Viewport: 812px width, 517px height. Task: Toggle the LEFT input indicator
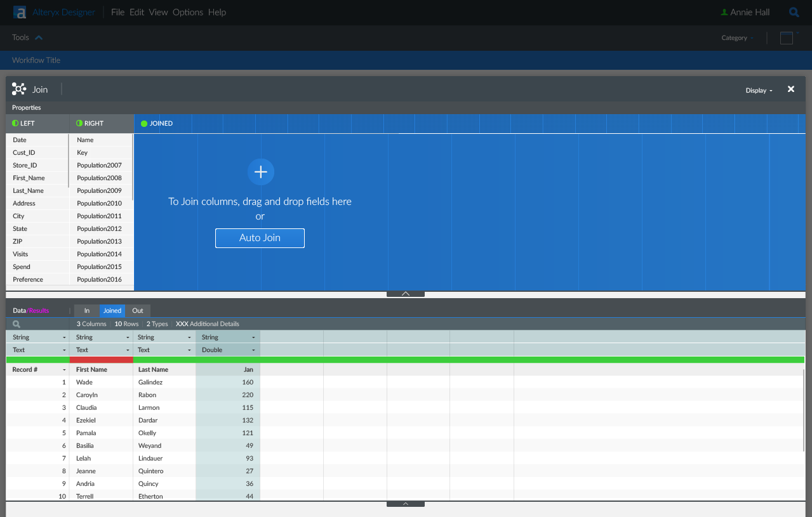point(16,124)
